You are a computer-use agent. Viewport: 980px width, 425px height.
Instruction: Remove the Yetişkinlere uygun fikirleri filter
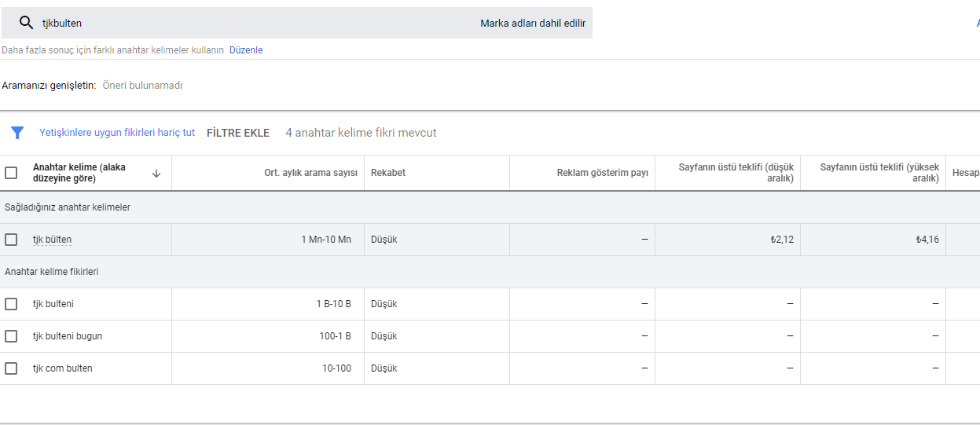(x=117, y=133)
